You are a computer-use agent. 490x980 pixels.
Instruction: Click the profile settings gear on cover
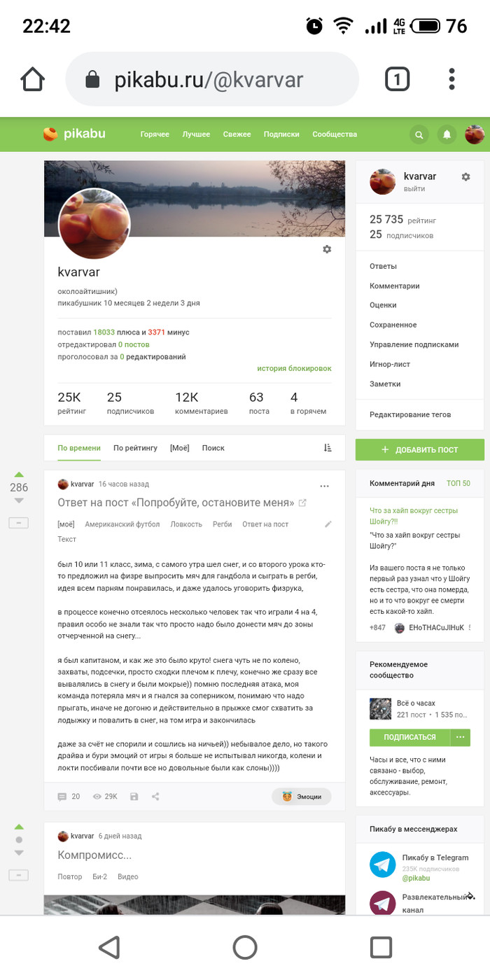coord(327,249)
